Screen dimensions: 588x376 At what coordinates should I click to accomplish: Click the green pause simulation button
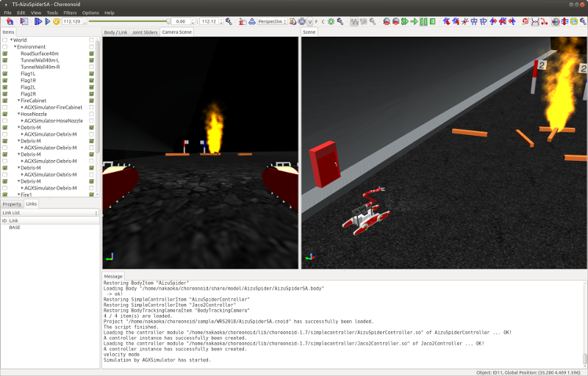(422, 21)
